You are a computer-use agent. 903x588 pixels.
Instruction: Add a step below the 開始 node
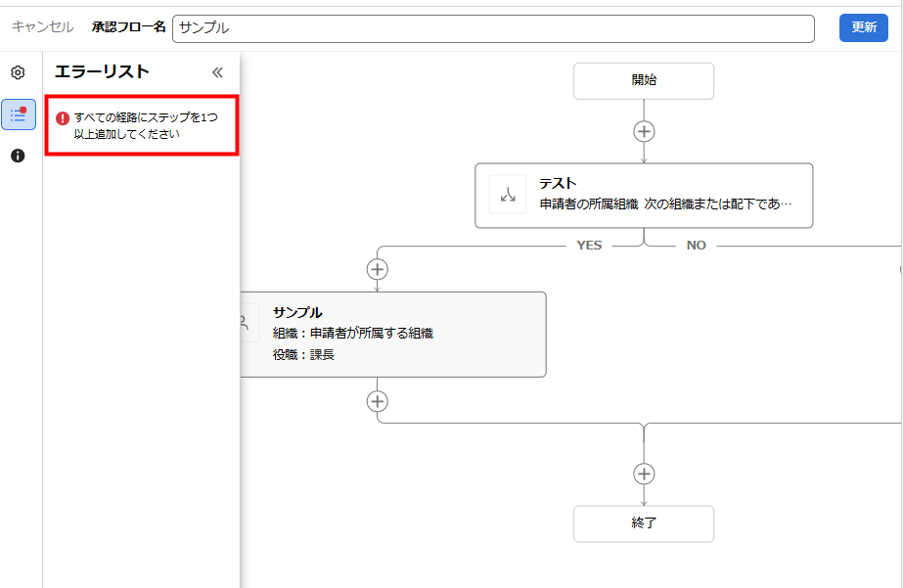click(644, 131)
